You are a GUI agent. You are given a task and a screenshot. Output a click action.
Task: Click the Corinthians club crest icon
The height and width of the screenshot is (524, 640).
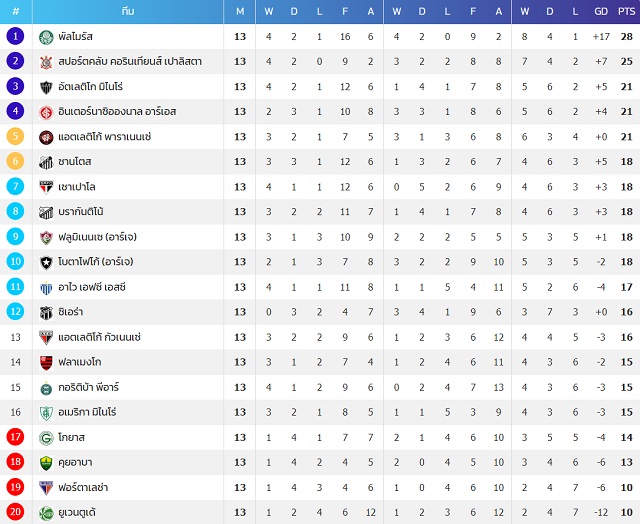tap(46, 62)
